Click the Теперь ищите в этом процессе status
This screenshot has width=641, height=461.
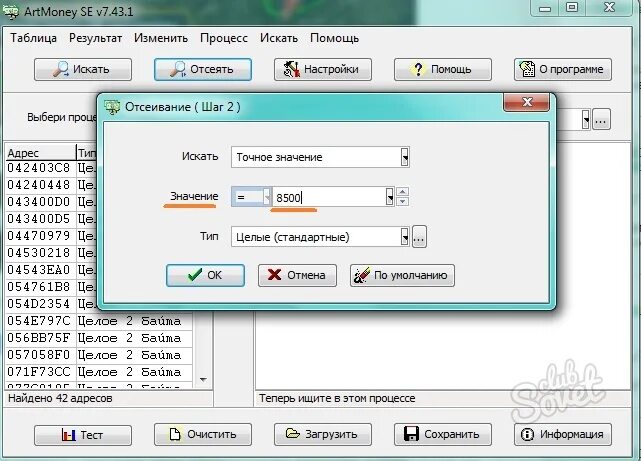337,398
